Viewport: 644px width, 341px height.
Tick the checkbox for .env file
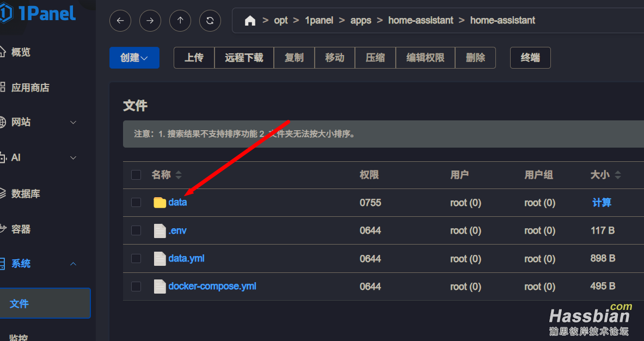(x=136, y=230)
